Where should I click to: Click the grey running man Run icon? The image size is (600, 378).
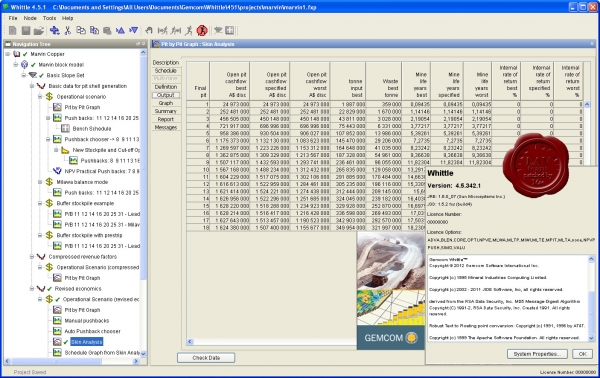pos(189,30)
